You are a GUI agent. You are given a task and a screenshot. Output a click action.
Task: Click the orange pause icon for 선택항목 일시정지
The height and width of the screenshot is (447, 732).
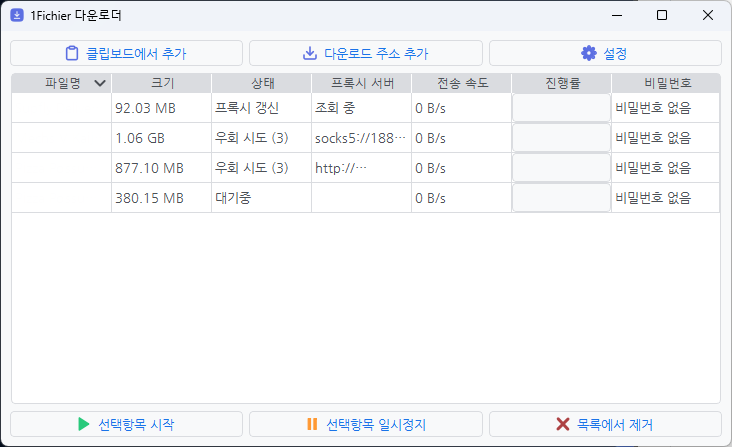click(x=312, y=424)
